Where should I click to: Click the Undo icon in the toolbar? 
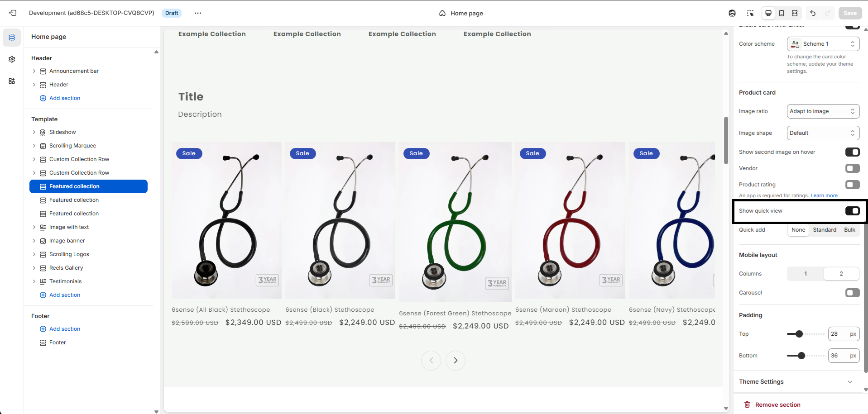click(x=813, y=13)
